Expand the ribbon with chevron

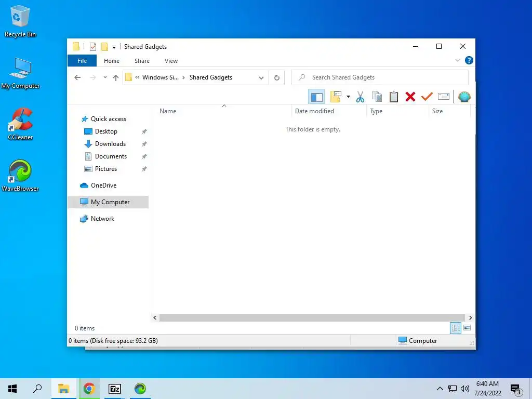pos(457,60)
